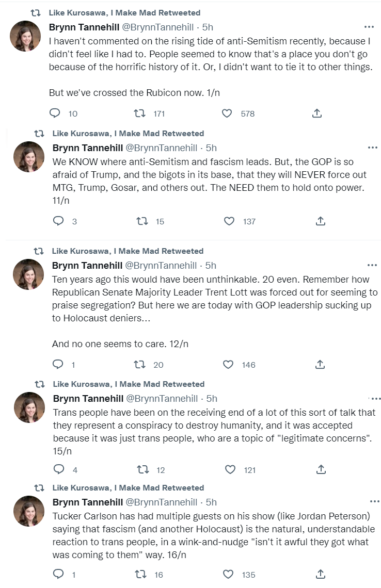Open Brynn Tannehill's profile from the first tweet
This screenshot has width=381, height=588.
pos(86,27)
